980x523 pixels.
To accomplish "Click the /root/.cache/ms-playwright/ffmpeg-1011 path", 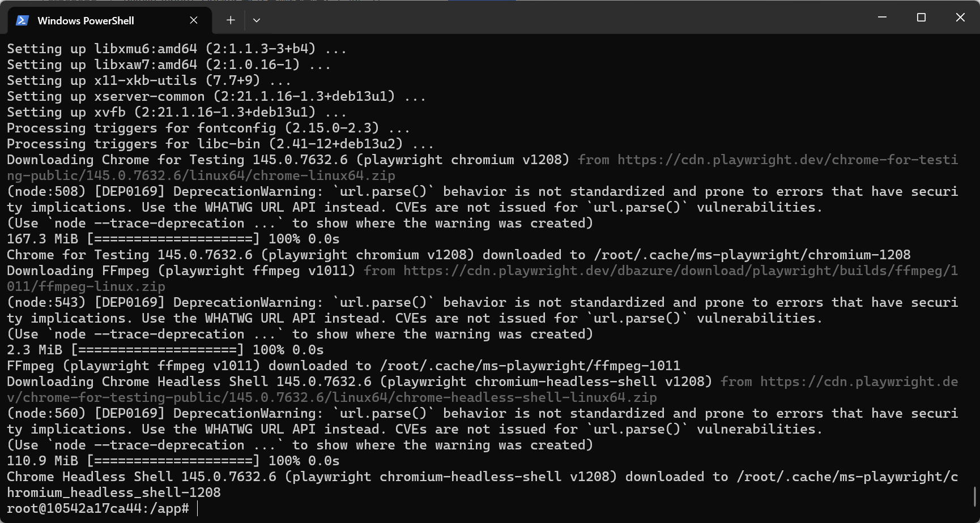I will 530,366.
